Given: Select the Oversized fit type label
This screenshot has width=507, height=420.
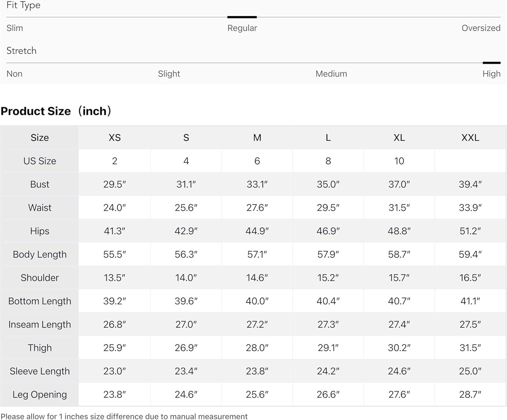Looking at the screenshot, I should point(481,28).
